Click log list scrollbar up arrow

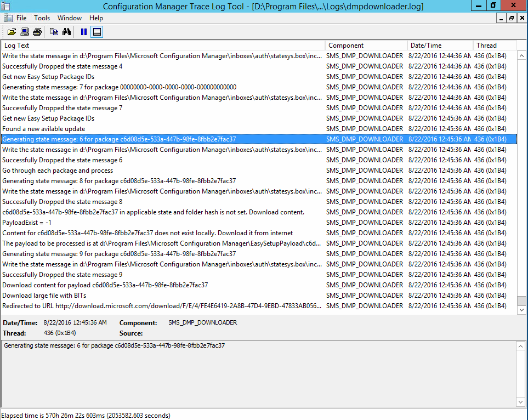coord(521,56)
